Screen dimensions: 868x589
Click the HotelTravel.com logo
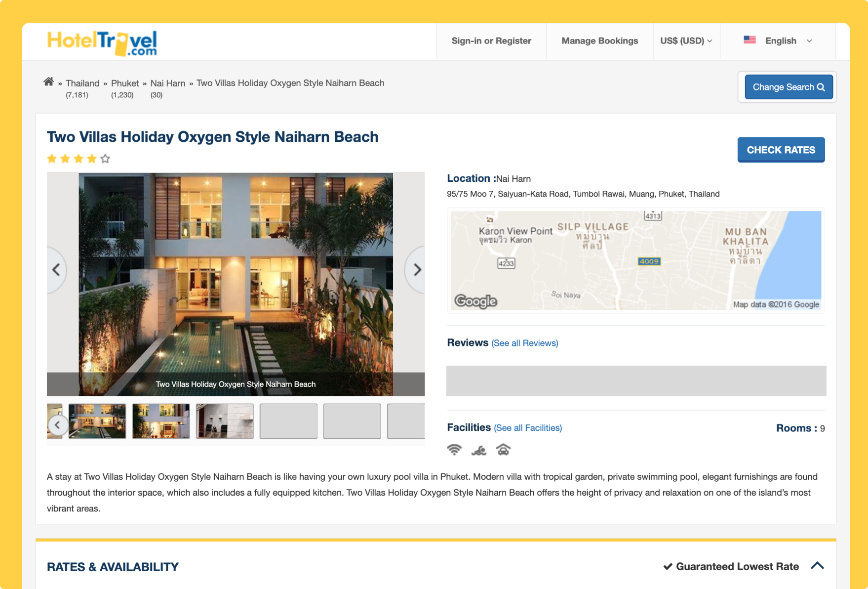coord(102,43)
